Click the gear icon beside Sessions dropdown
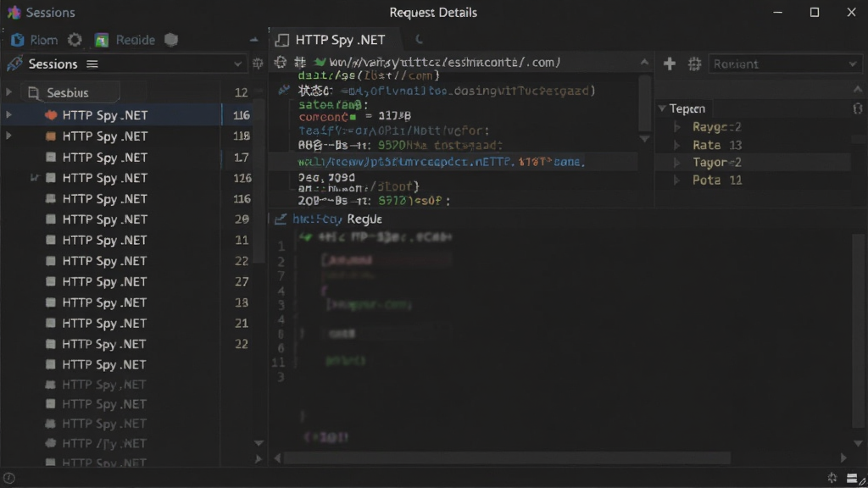Screen dimensions: 868x488 (x=258, y=64)
